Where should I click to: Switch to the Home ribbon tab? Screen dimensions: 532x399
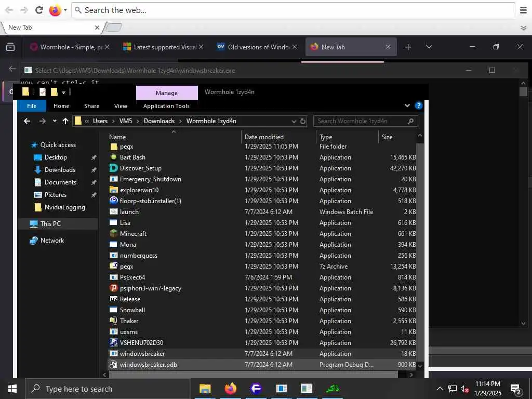click(61, 106)
